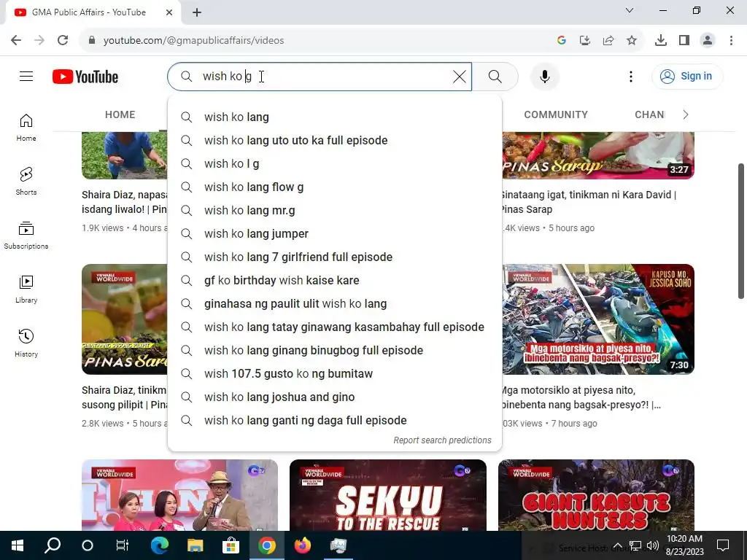
Task: Open the tab search dropdown chevron
Action: point(630,10)
